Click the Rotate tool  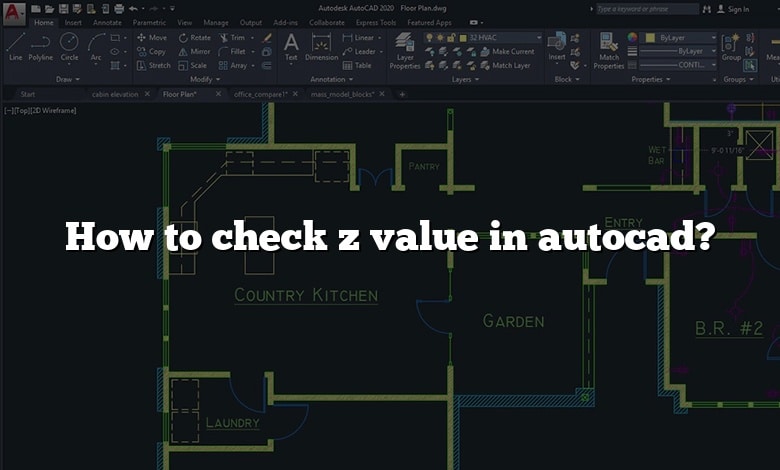click(195, 37)
